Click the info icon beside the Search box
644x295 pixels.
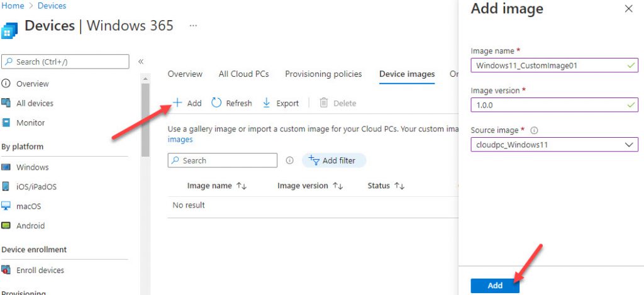coord(289,160)
